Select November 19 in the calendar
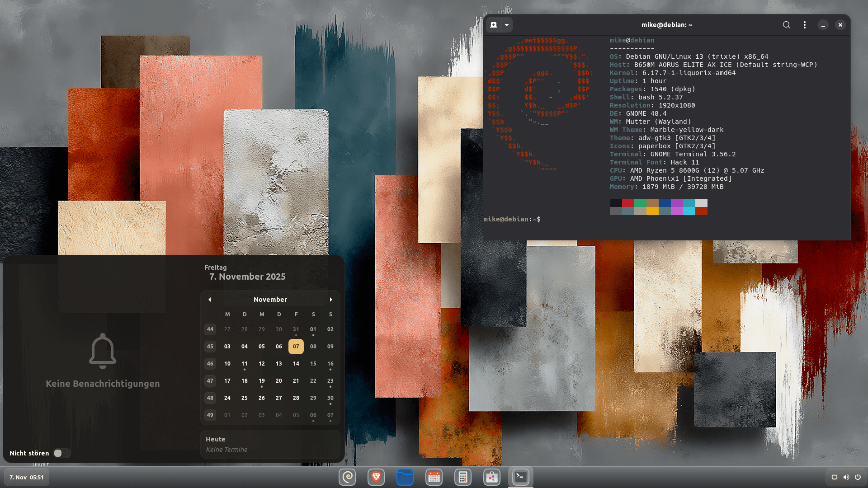The height and width of the screenshot is (488, 868). pyautogui.click(x=261, y=381)
